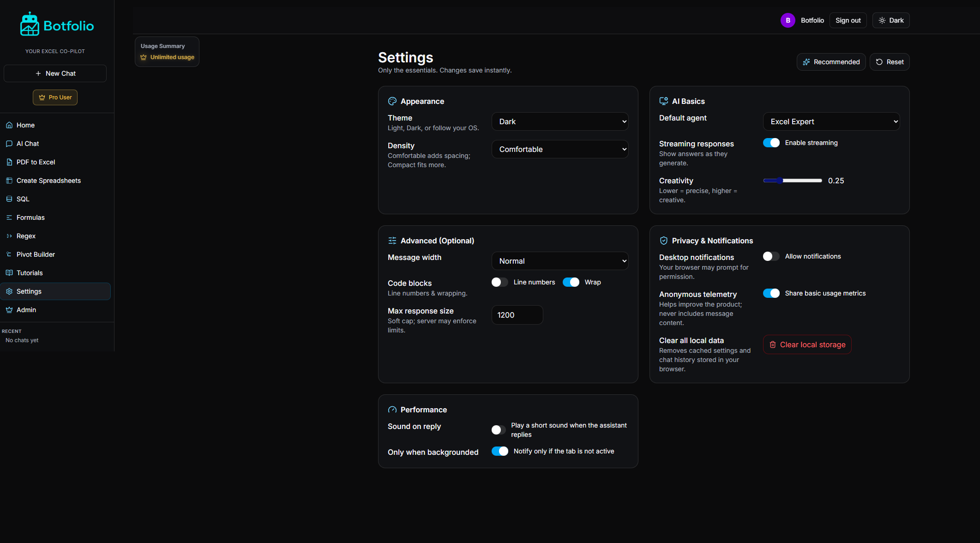Click the Pivot Builder sidebar icon
The height and width of the screenshot is (543, 980).
click(9, 254)
